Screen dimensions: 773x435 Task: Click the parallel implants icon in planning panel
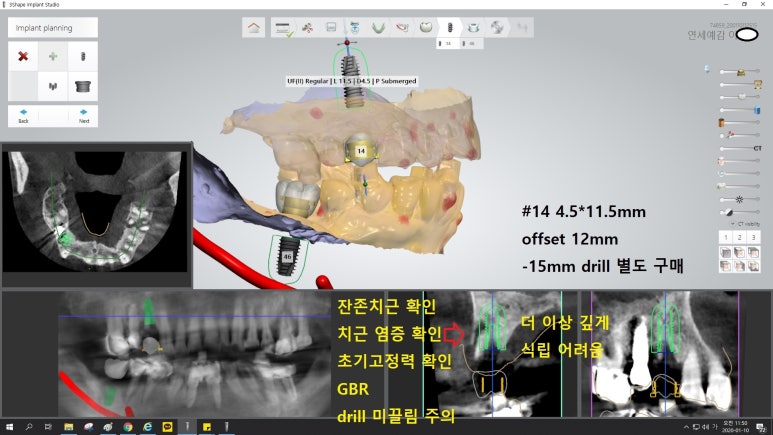pyautogui.click(x=53, y=86)
